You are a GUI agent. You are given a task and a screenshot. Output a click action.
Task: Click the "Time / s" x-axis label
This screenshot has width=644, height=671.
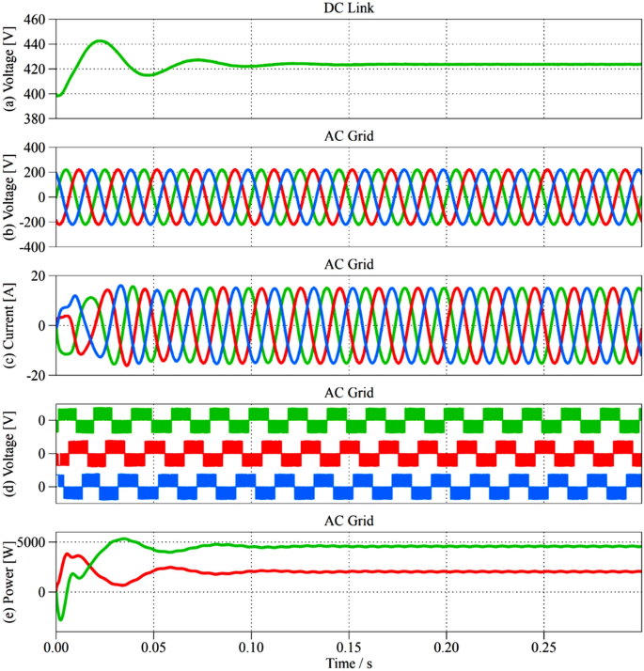click(x=349, y=663)
